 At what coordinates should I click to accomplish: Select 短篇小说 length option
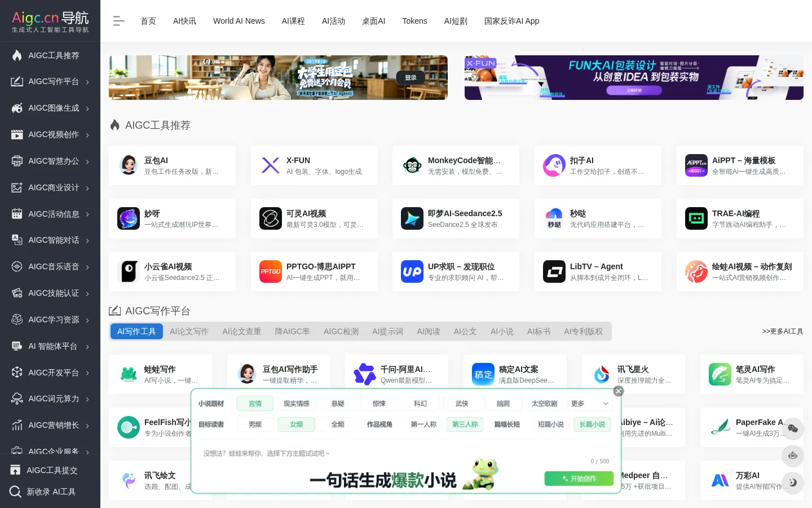(551, 424)
